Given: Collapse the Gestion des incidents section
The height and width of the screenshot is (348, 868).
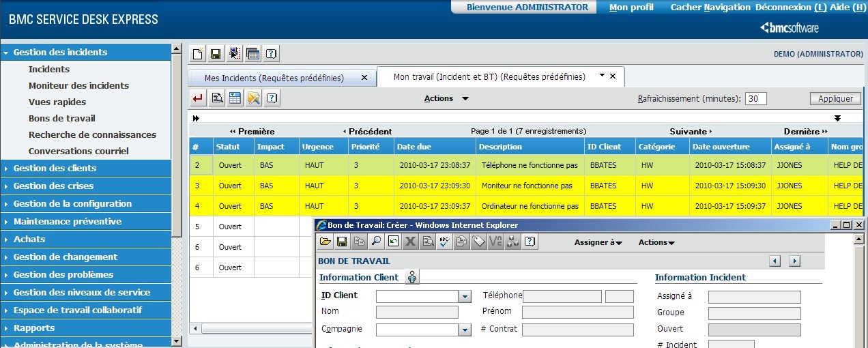Looking at the screenshot, I should pos(86,52).
